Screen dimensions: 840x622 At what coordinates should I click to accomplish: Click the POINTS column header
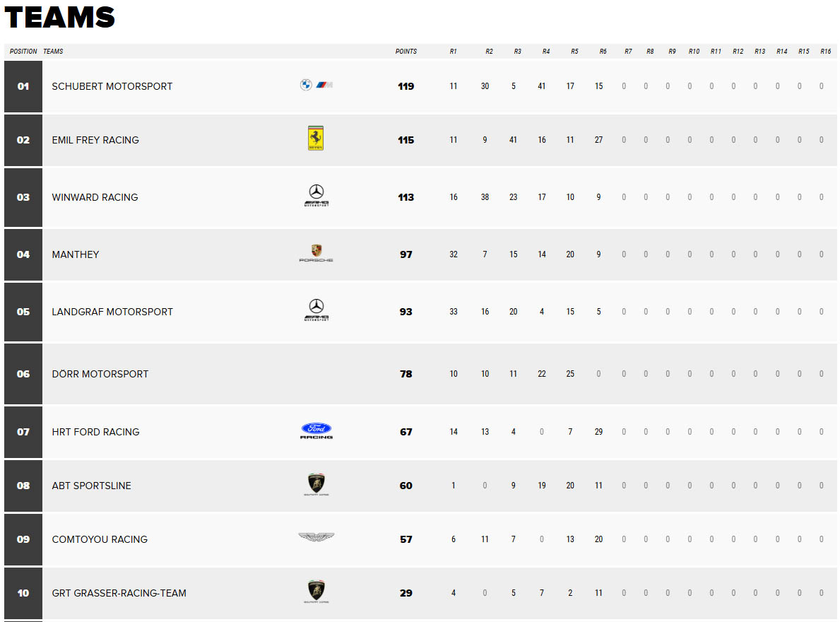(406, 52)
